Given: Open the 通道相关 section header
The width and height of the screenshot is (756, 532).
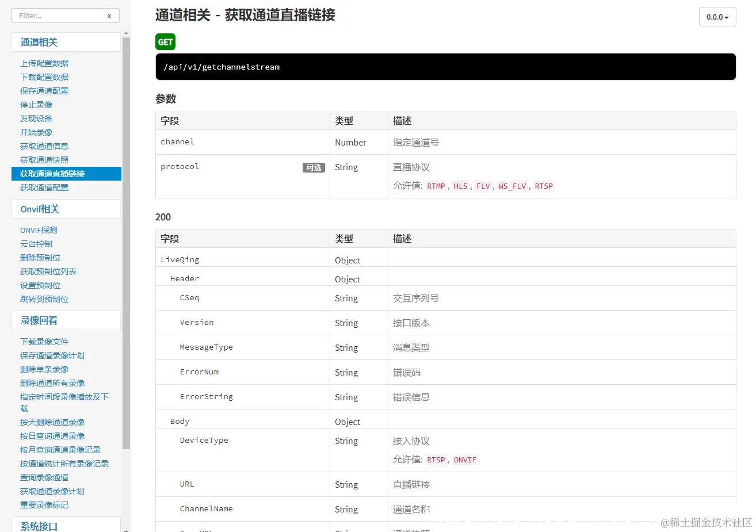Looking at the screenshot, I should 66,42.
